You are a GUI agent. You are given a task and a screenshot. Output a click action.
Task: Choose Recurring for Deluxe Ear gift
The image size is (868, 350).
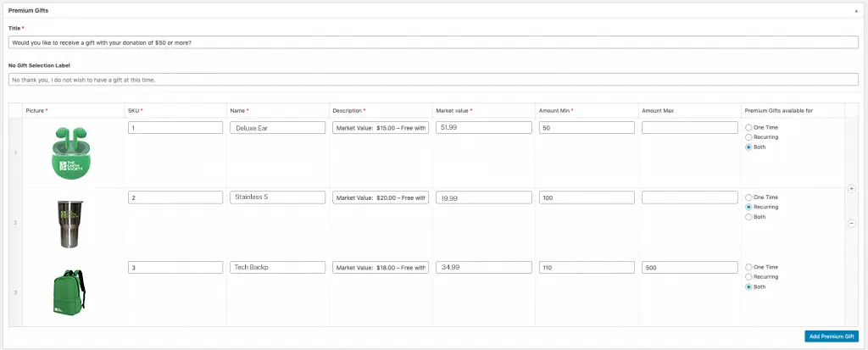748,136
